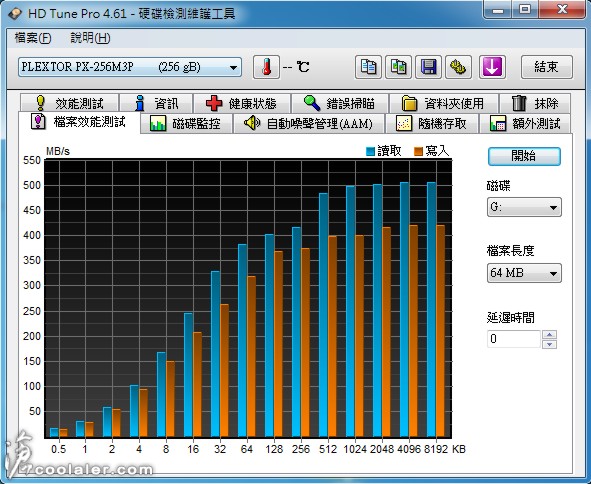Click the 延遲時間 delay input field
This screenshot has width=591, height=484.
(x=514, y=338)
